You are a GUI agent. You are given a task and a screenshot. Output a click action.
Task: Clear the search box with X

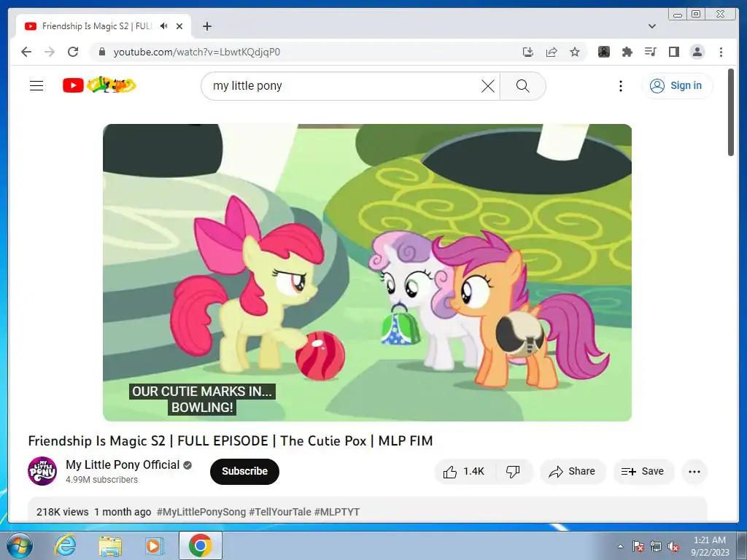(487, 86)
